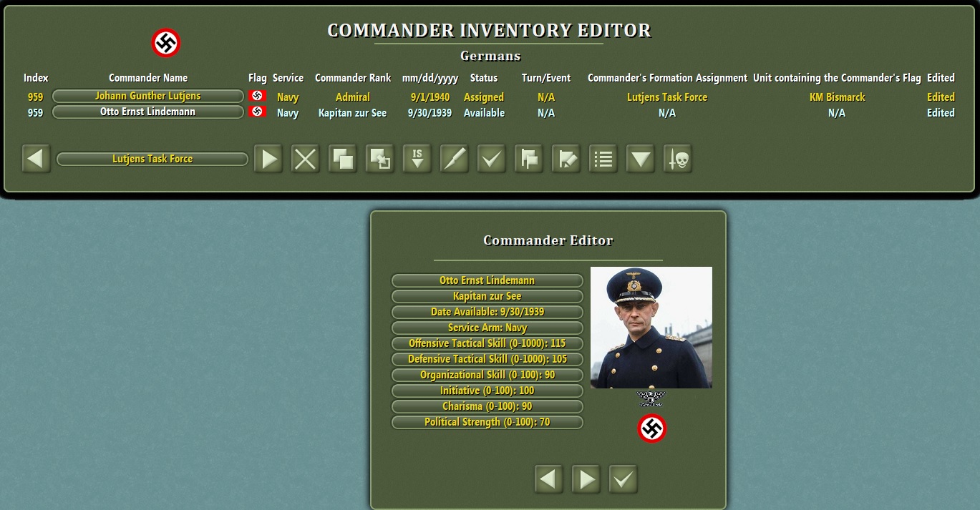The image size is (980, 510).
Task: Open the Lutjens Task Force formation selector
Action: click(152, 158)
